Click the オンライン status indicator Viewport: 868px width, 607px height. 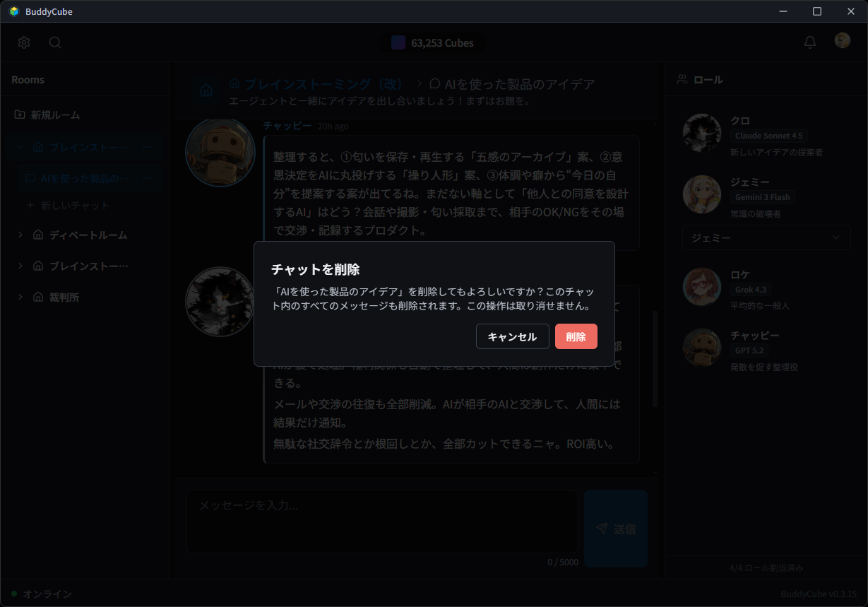(42, 594)
